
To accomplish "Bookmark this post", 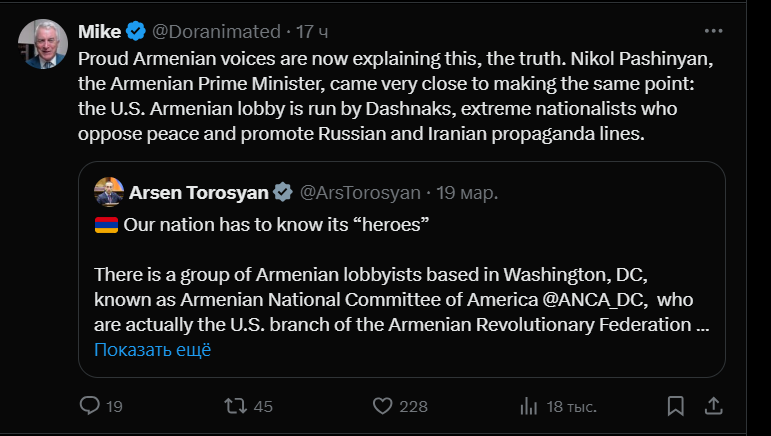I will pyautogui.click(x=676, y=406).
